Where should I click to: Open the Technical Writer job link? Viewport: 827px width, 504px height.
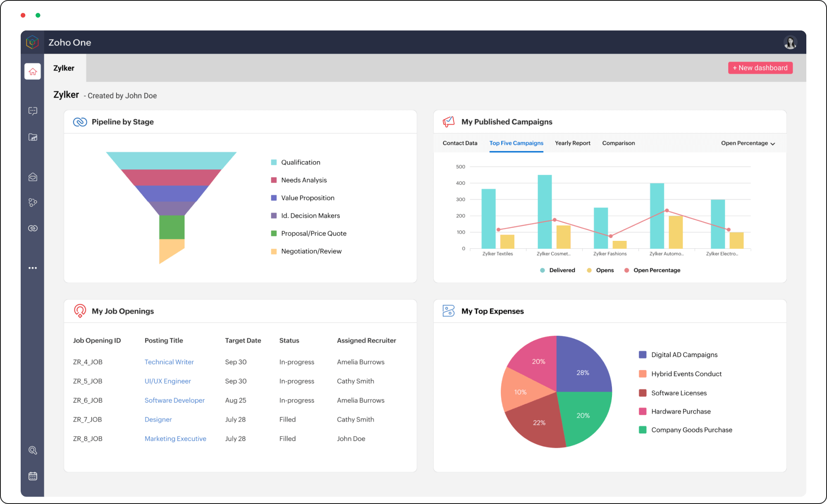(x=169, y=362)
